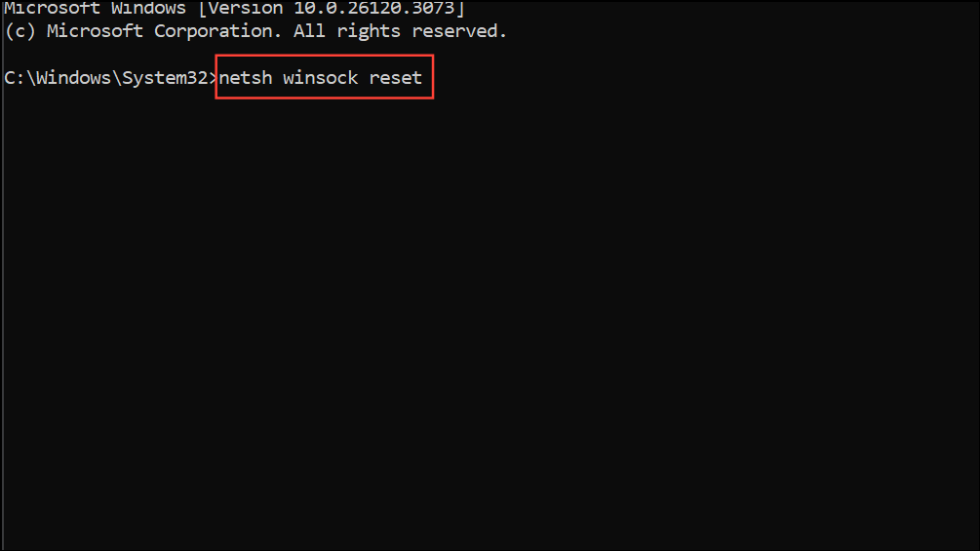Click the "Windows" folder name in prompt path

pyautogui.click(x=73, y=77)
